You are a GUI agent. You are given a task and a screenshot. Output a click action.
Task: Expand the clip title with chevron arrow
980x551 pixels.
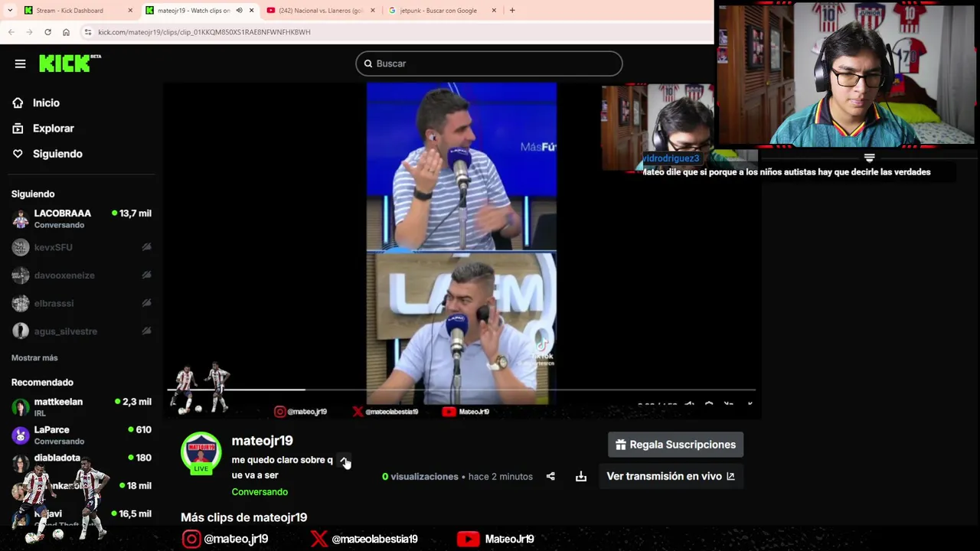point(344,460)
